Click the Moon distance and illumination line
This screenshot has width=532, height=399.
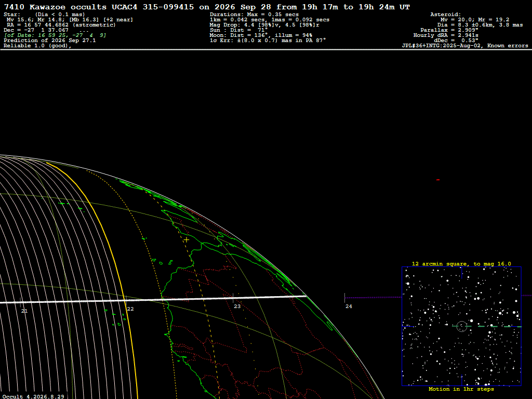pyautogui.click(x=261, y=35)
